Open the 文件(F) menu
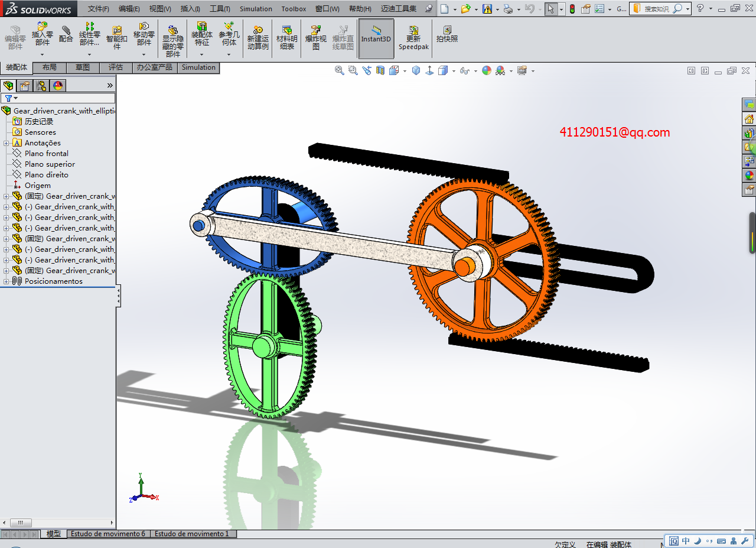The image size is (756, 548). pos(99,9)
